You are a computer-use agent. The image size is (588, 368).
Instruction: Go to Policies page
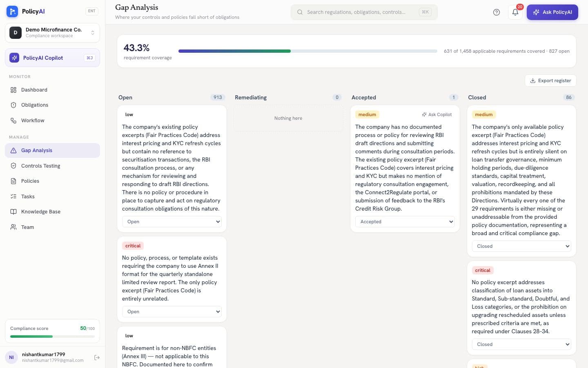(x=52, y=181)
